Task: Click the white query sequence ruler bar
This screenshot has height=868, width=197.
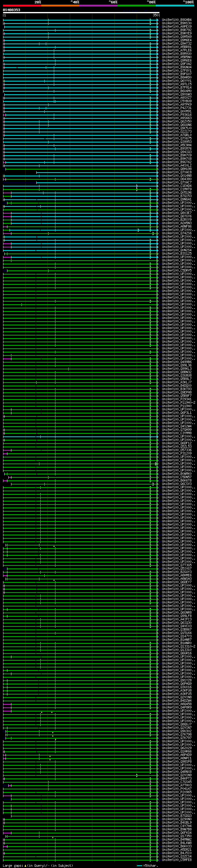Action: (81, 12)
